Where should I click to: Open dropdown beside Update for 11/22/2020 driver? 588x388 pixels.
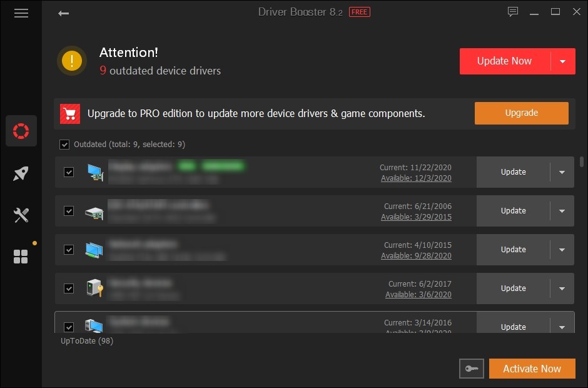coord(562,172)
